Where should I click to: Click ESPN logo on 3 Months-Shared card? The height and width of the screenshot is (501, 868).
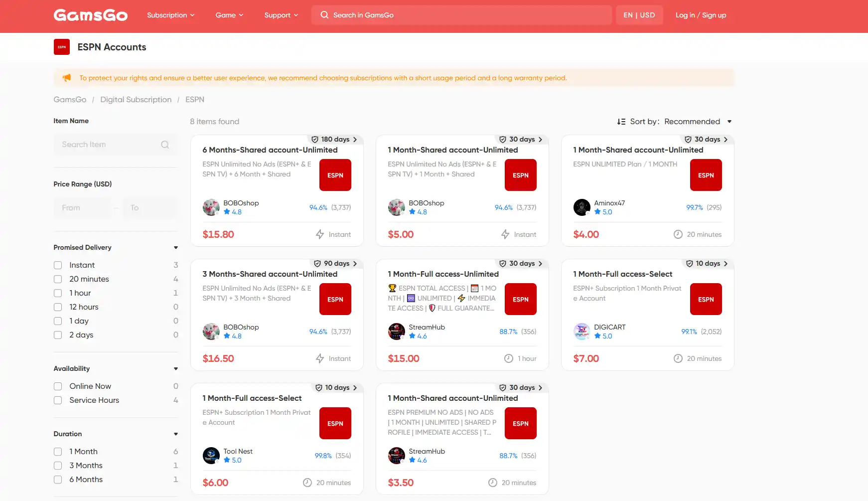[x=335, y=299]
